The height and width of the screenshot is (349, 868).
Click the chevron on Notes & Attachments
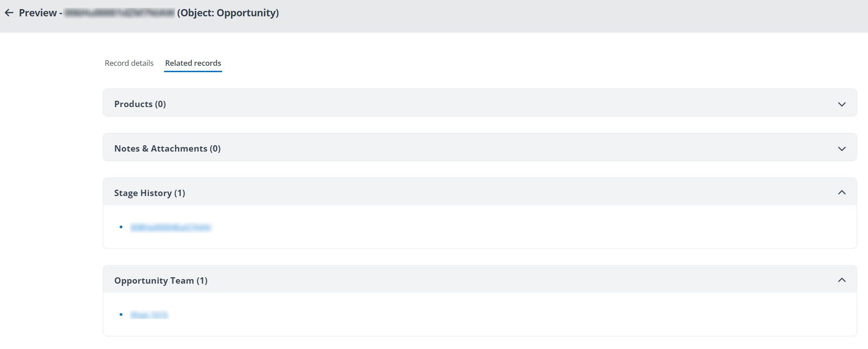(x=842, y=148)
